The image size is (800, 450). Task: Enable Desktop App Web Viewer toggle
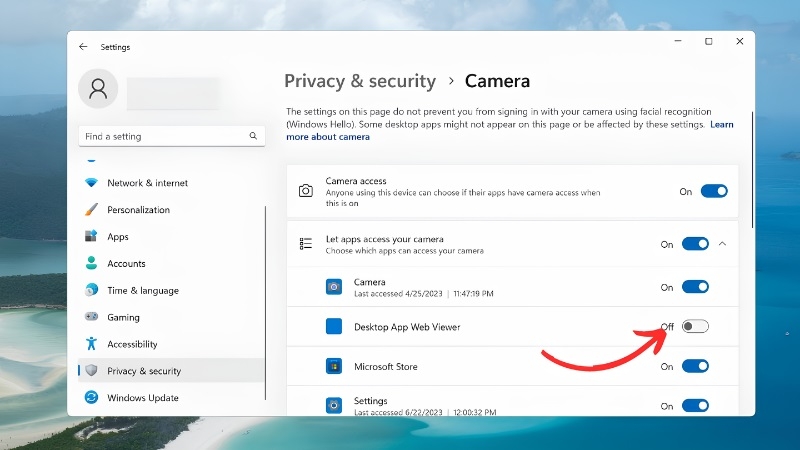(695, 326)
